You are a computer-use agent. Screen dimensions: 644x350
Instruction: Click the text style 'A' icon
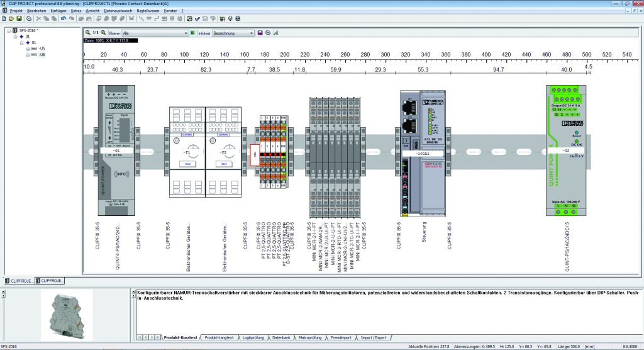tap(275, 33)
